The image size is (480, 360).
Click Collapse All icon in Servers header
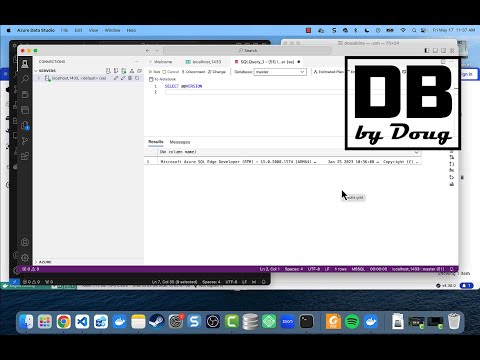139,71
